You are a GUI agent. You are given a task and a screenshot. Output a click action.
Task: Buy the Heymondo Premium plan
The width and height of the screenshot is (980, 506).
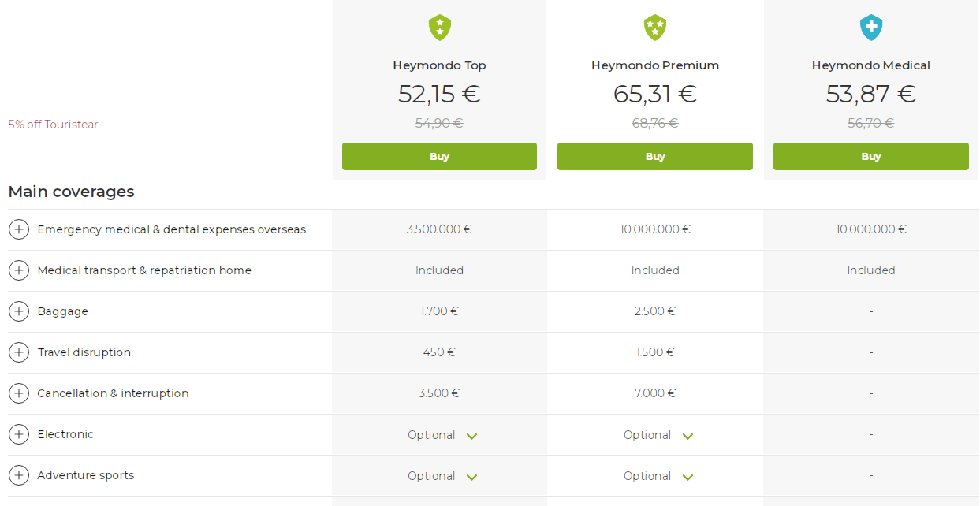click(655, 156)
